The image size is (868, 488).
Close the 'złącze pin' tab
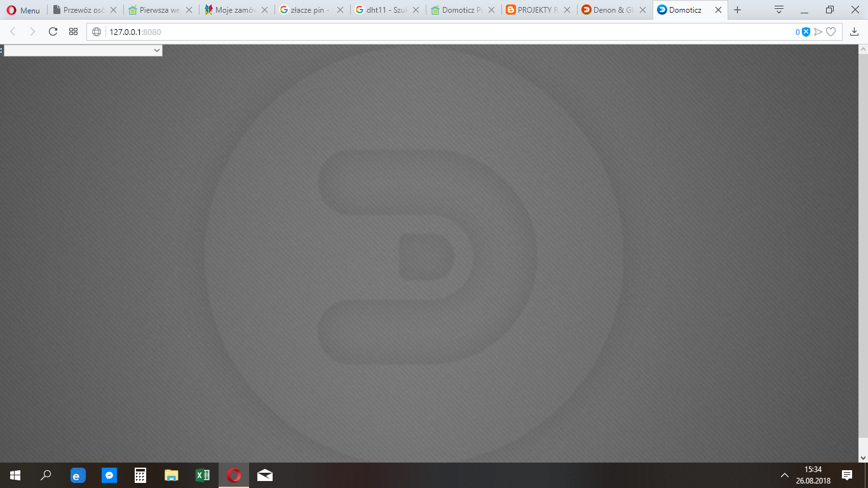click(x=340, y=10)
